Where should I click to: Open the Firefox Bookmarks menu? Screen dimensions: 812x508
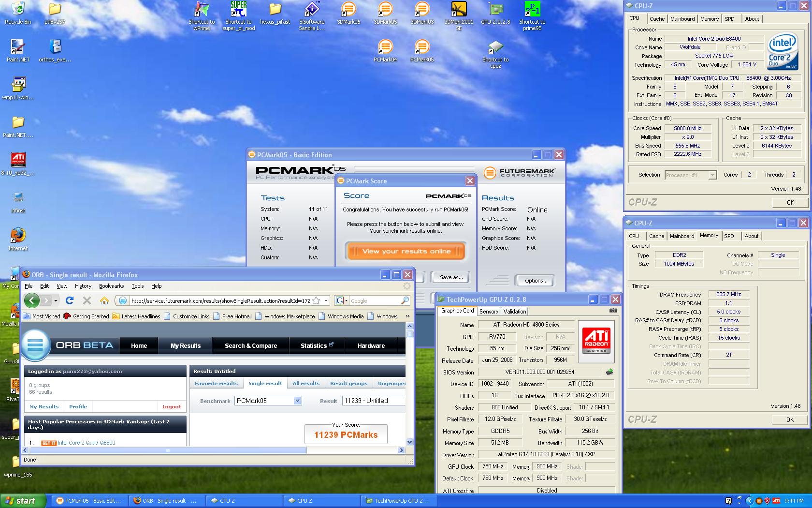tap(112, 286)
